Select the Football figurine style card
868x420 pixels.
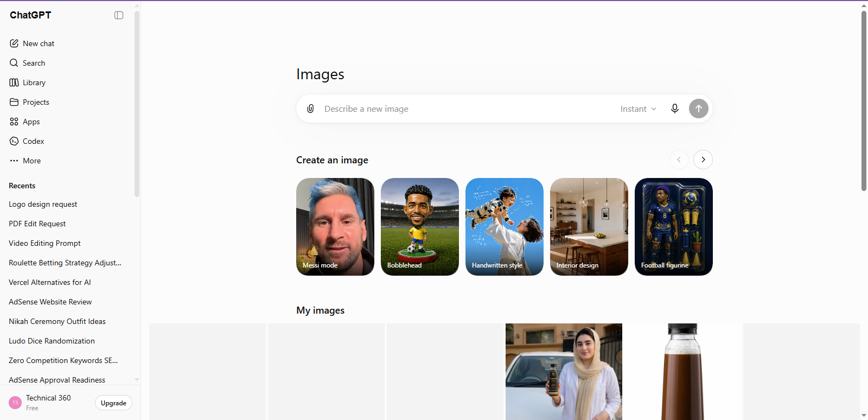point(674,227)
